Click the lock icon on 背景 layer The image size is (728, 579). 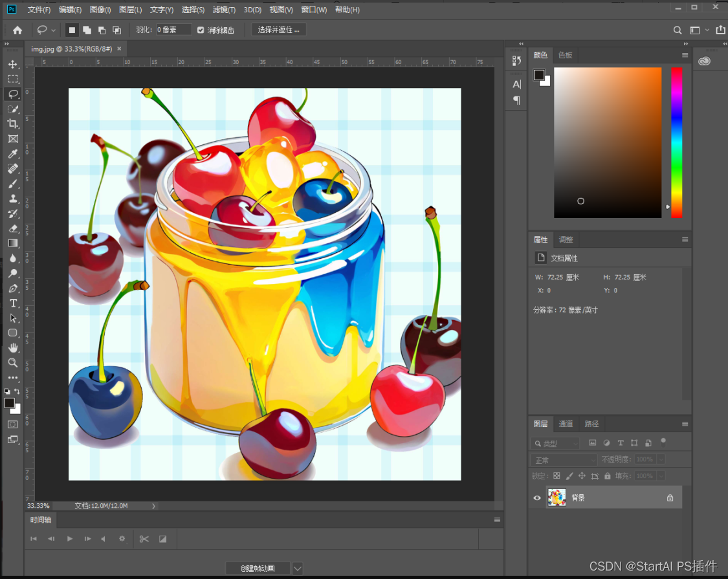670,497
